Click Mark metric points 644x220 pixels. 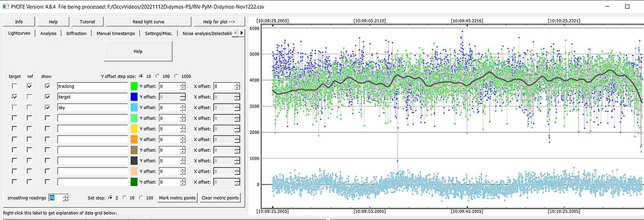178,198
